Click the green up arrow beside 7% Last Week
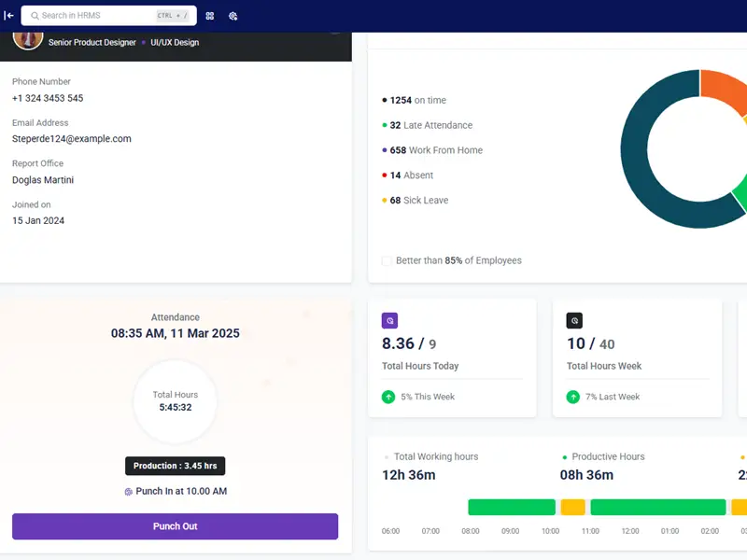 point(573,397)
